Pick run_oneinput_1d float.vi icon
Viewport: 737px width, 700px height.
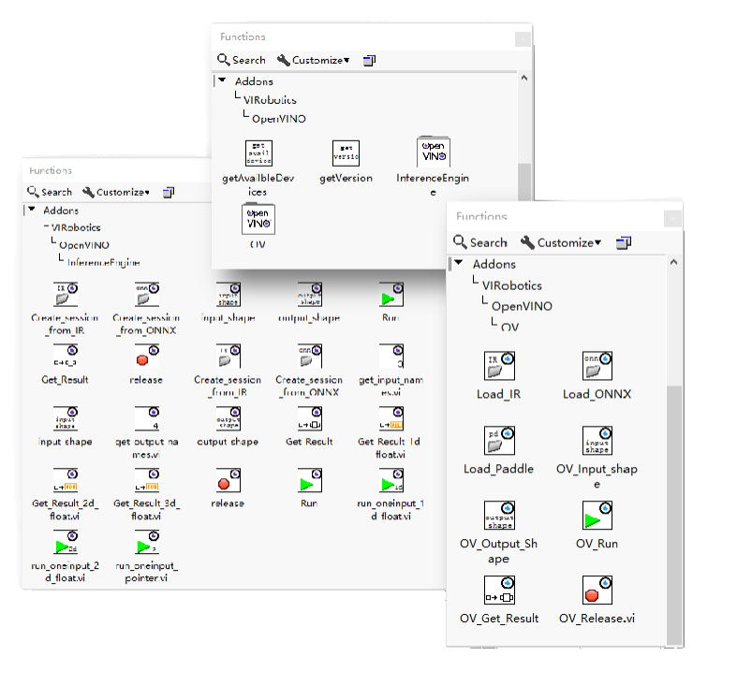(391, 480)
